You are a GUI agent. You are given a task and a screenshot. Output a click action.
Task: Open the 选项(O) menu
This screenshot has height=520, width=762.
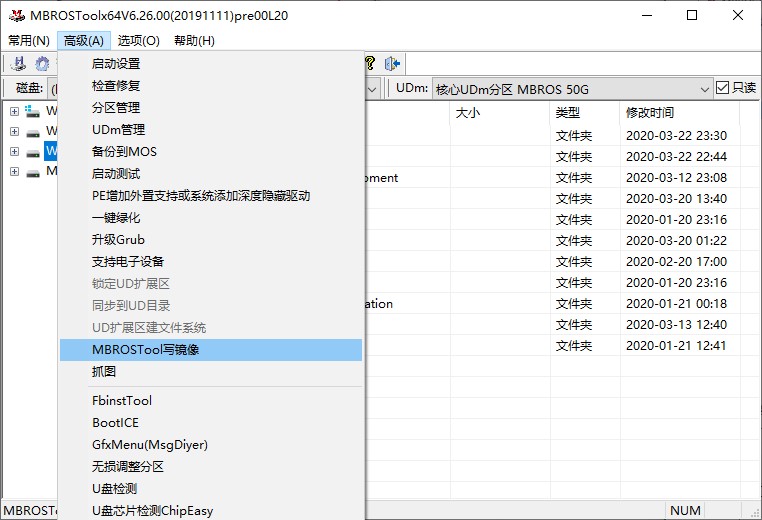[139, 40]
